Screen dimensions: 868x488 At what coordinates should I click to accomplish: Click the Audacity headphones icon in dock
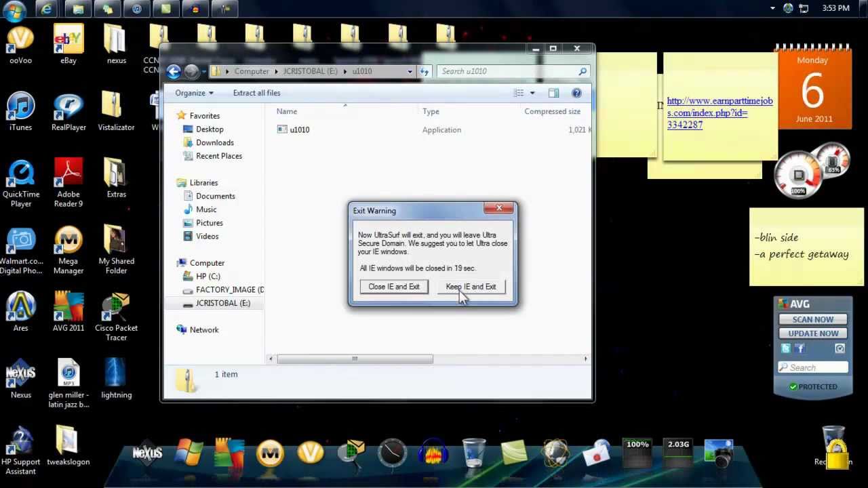[433, 453]
